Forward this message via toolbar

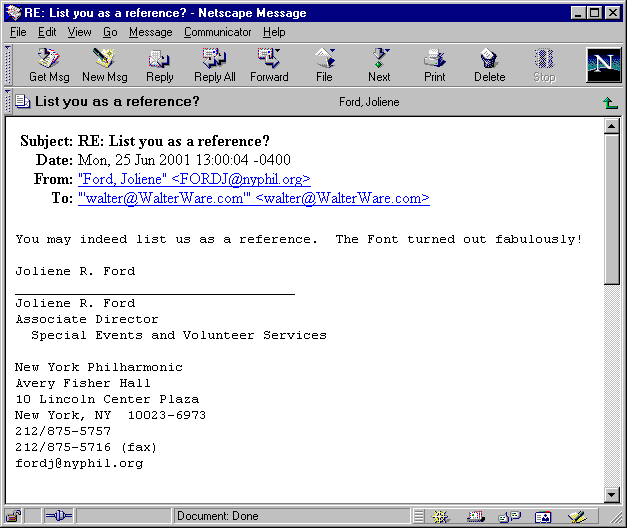[x=269, y=58]
